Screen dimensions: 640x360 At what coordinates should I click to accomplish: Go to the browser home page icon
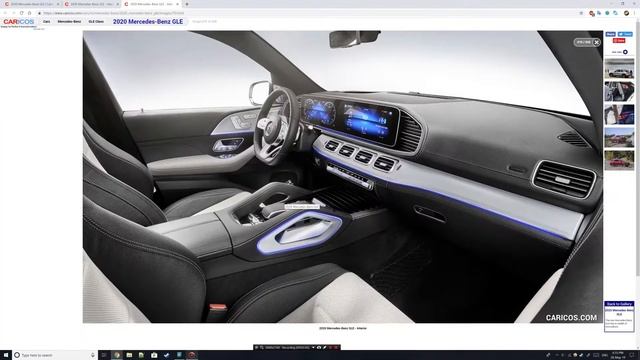coord(29,13)
